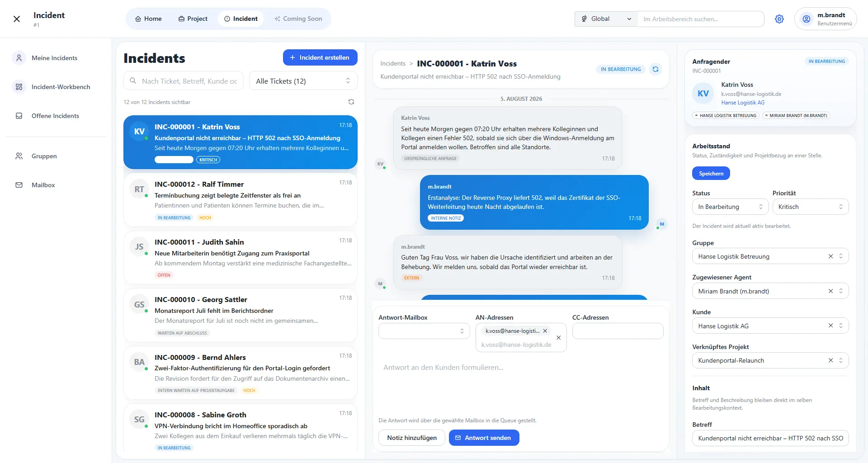The image size is (868, 463).
Task: Click the SG avatar of Sabine Groth
Action: [x=139, y=420]
